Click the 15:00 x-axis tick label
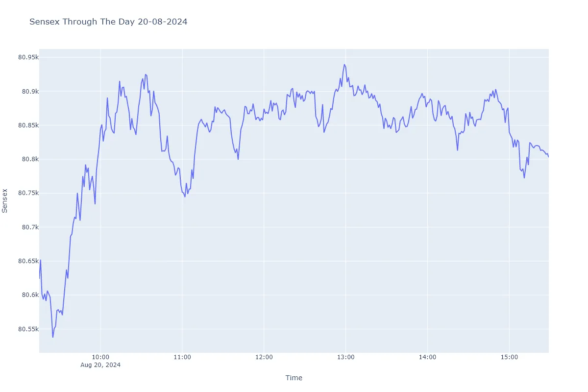This screenshot has height=392, width=588. click(509, 358)
